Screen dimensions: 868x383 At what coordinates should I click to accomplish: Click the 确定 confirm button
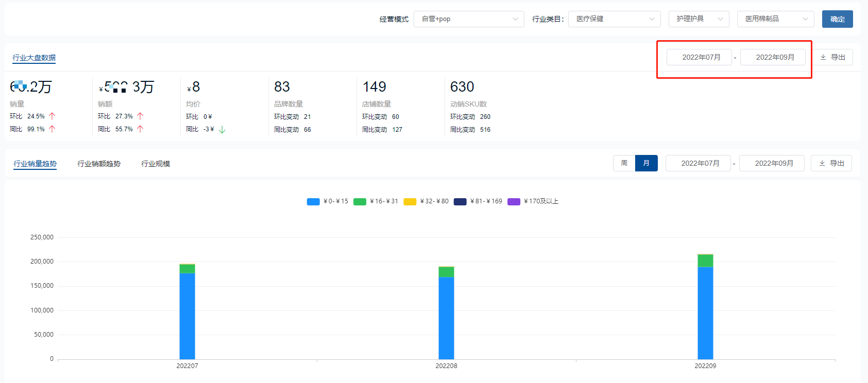[x=837, y=19]
